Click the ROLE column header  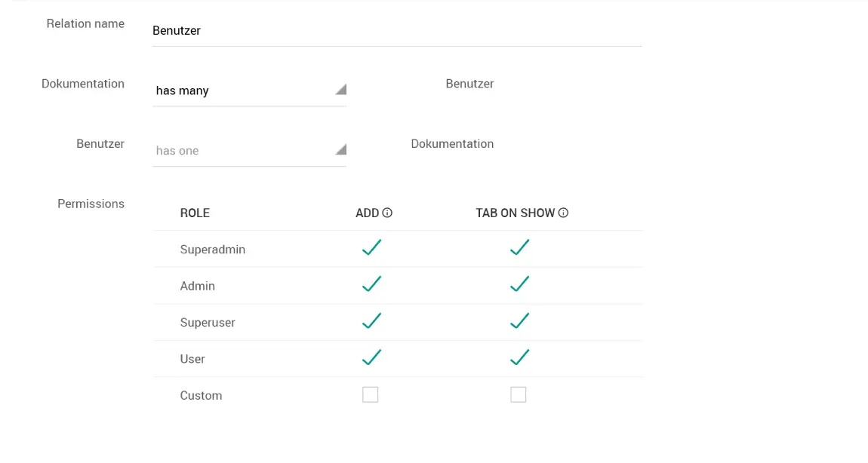(x=195, y=213)
